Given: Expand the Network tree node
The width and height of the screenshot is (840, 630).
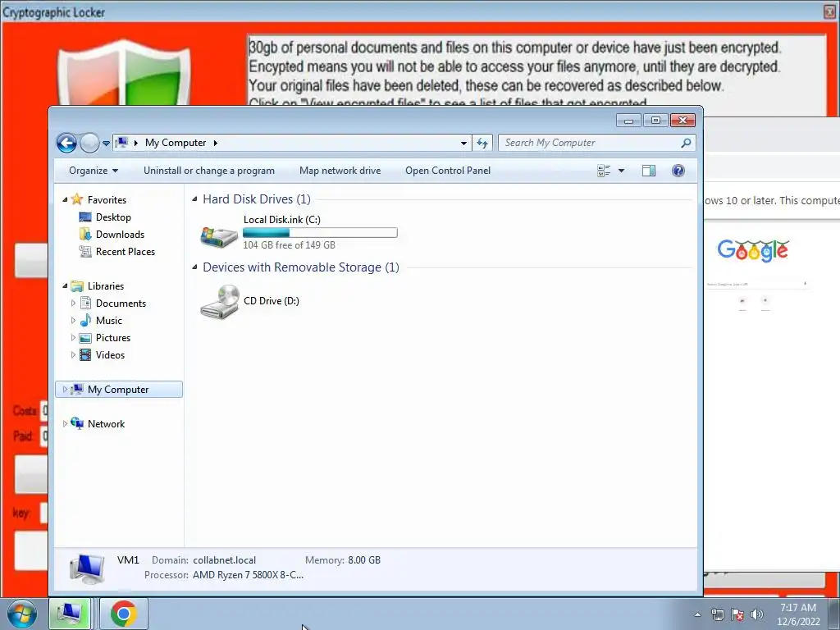Looking at the screenshot, I should click(65, 424).
